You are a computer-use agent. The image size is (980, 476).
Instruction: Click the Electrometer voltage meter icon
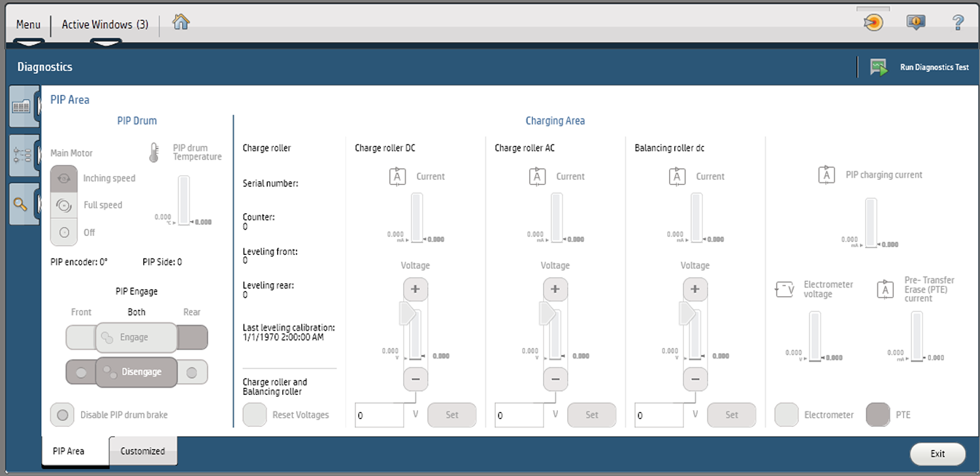(x=785, y=289)
